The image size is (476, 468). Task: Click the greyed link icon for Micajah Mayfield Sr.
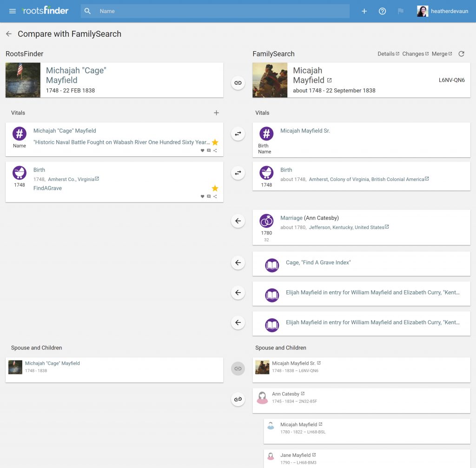pos(238,368)
